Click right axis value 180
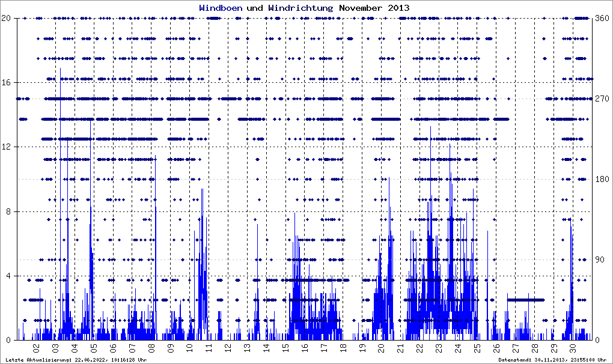613x364 pixels. (x=602, y=179)
